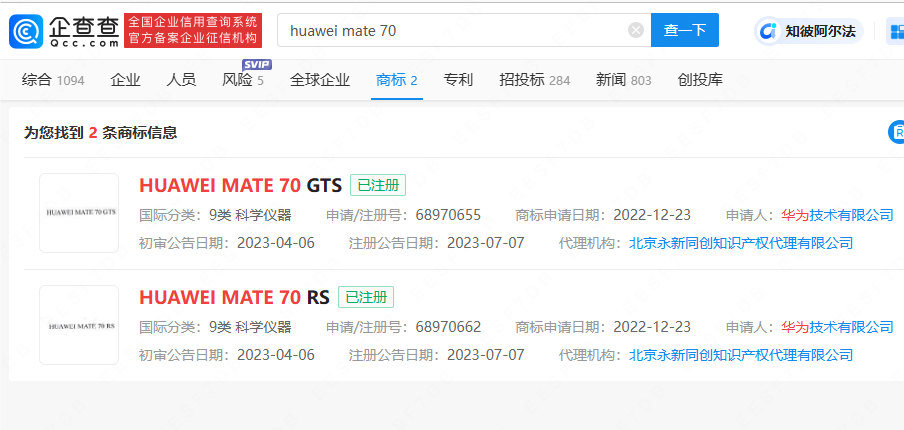Screen dimensions: 904x430
Task: Open the 新闻 tab
Action: 623,80
